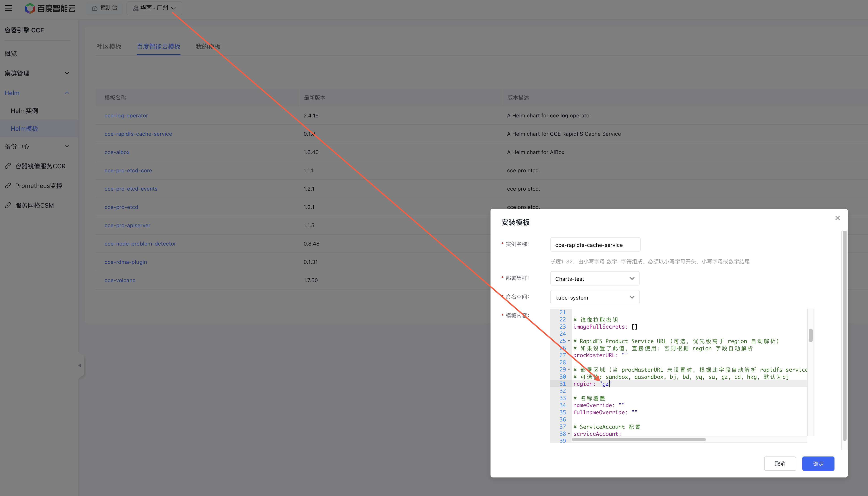The image size is (868, 496).
Task: Open the cce-node-problem-detector template
Action: (x=140, y=244)
